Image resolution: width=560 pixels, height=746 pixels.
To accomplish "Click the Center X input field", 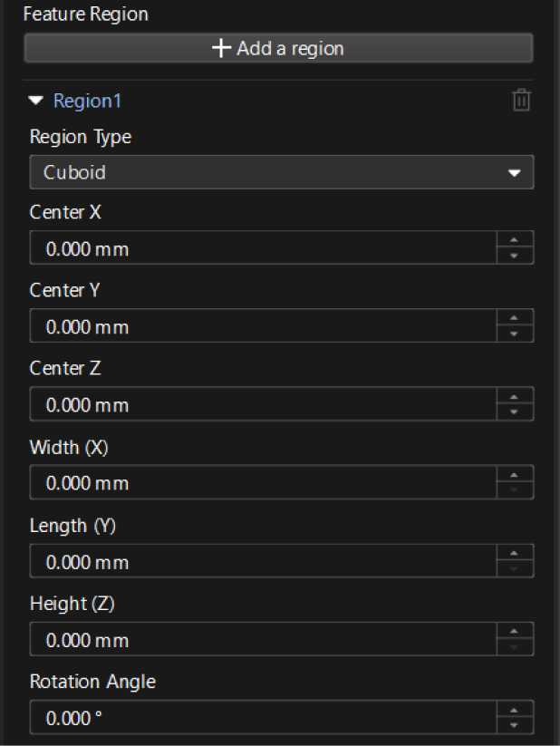I will pos(263,248).
